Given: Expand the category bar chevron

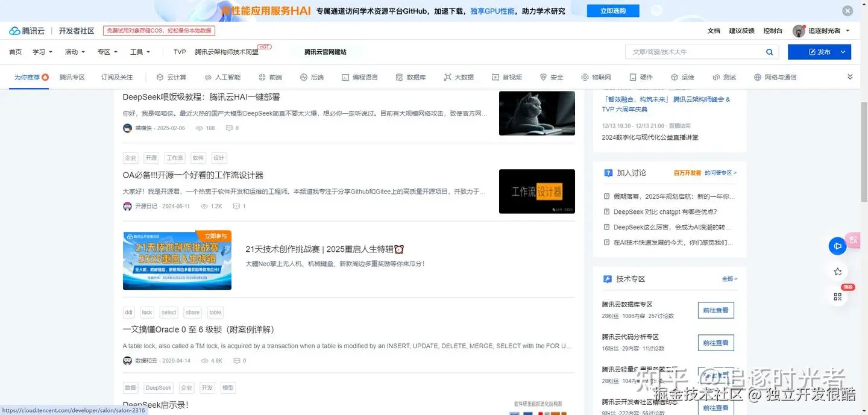Looking at the screenshot, I should (851, 77).
